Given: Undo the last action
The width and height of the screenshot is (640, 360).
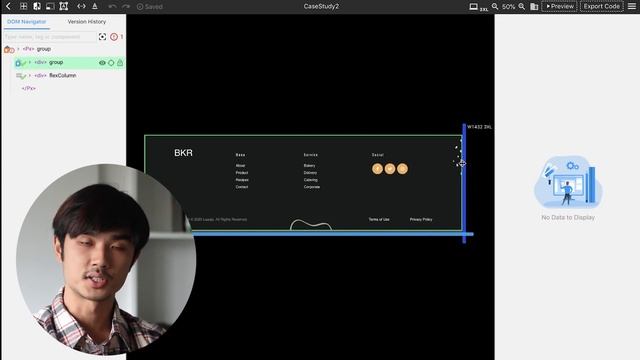Looking at the screenshot, I should point(112,7).
